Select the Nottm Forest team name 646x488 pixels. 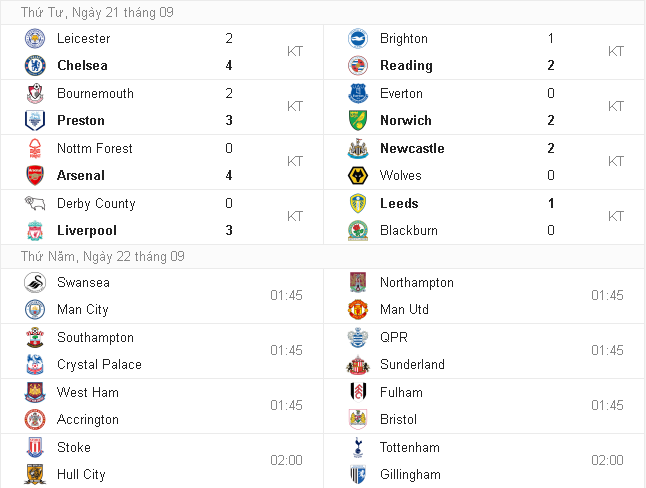pos(95,149)
